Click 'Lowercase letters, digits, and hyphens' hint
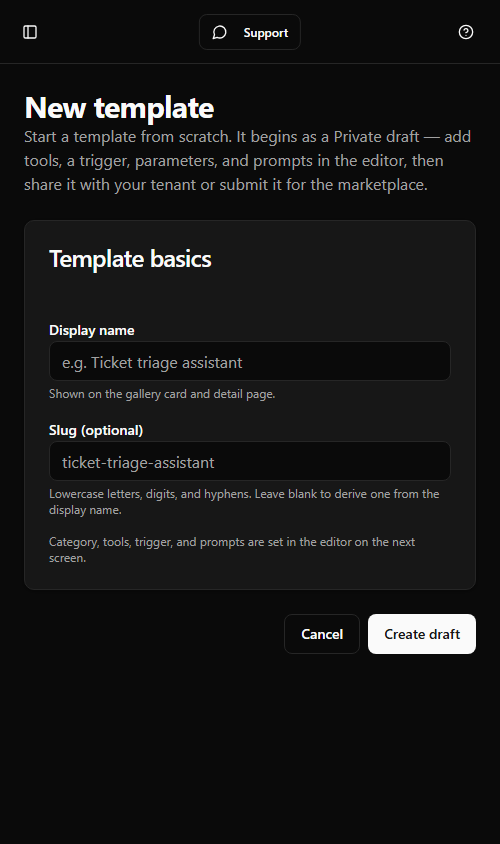This screenshot has width=500, height=844. coord(244,502)
